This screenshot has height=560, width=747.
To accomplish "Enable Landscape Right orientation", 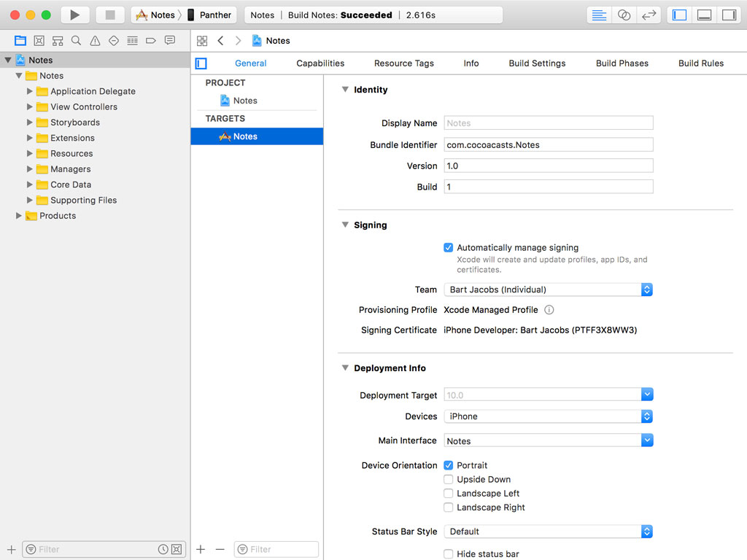I will 449,507.
